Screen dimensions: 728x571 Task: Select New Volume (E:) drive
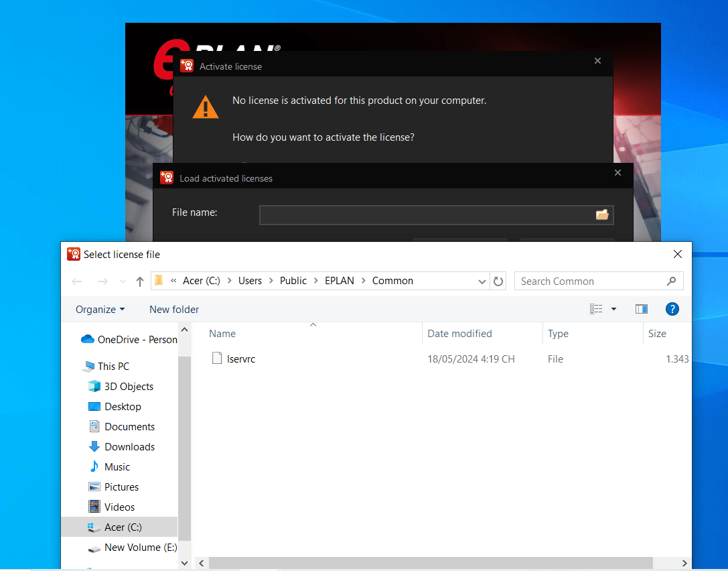point(140,548)
